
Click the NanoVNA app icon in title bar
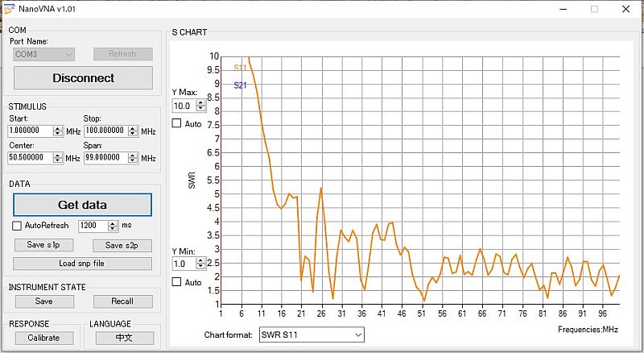point(9,8)
